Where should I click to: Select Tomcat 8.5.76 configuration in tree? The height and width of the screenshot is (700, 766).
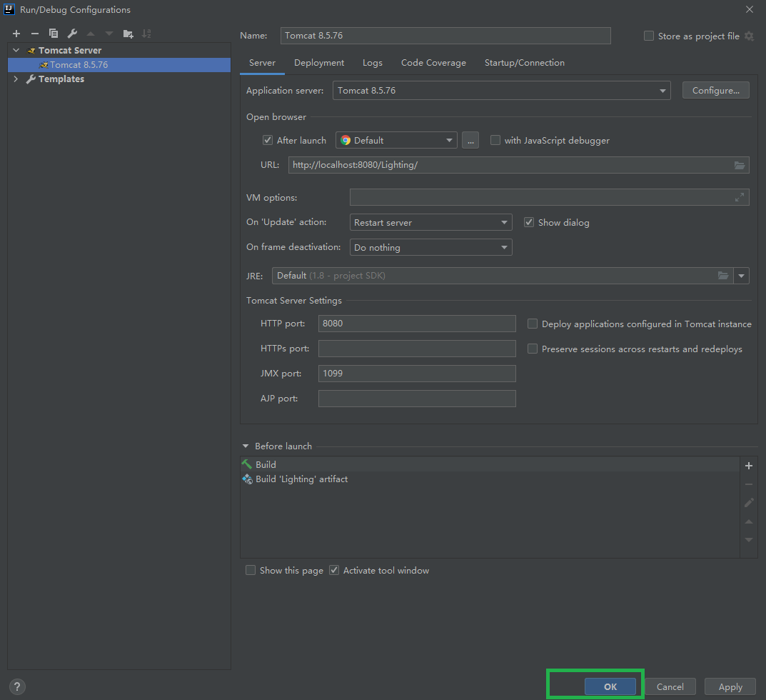click(119, 65)
